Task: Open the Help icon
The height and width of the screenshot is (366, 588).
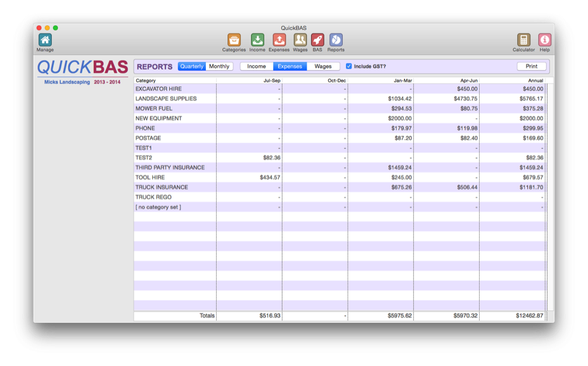Action: pyautogui.click(x=544, y=40)
